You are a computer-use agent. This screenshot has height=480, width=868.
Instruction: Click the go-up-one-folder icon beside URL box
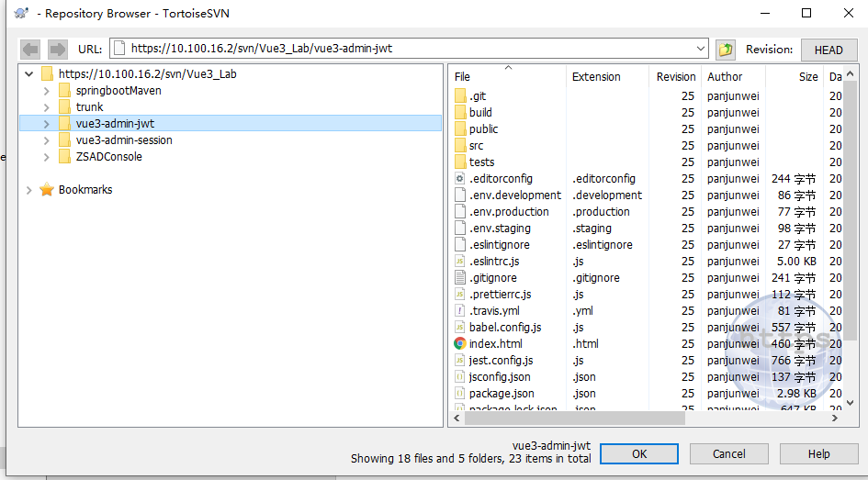click(x=726, y=50)
